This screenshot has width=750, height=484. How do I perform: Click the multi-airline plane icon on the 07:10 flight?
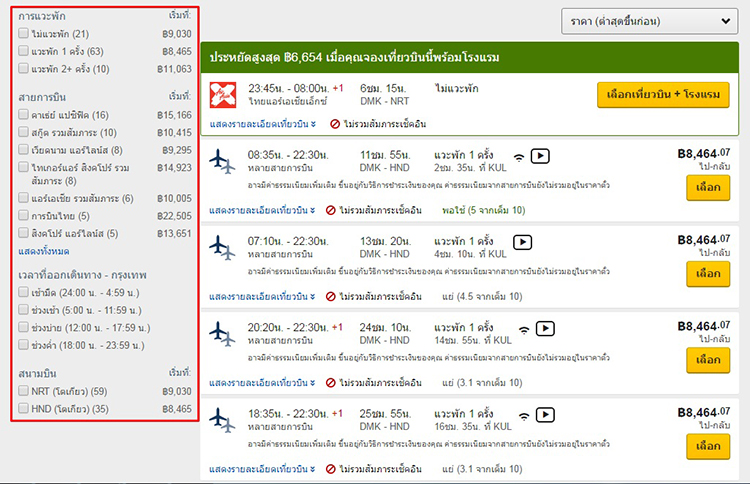(223, 248)
